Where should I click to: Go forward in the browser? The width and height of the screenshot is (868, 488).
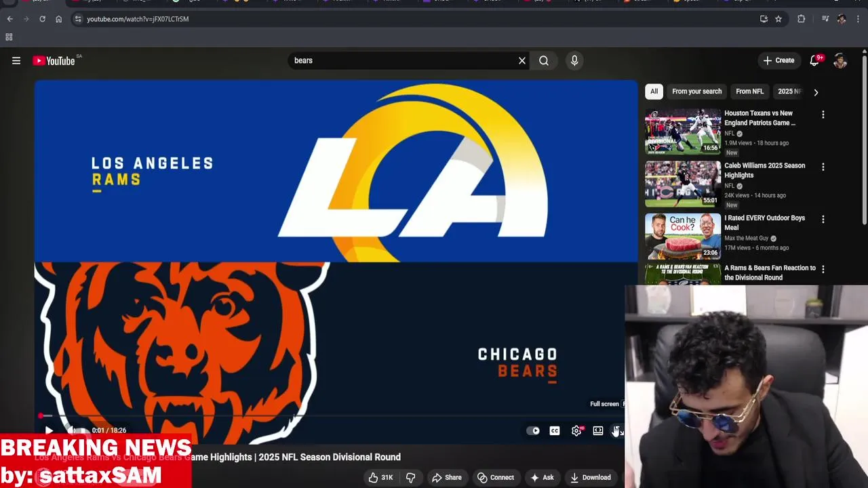[26, 19]
